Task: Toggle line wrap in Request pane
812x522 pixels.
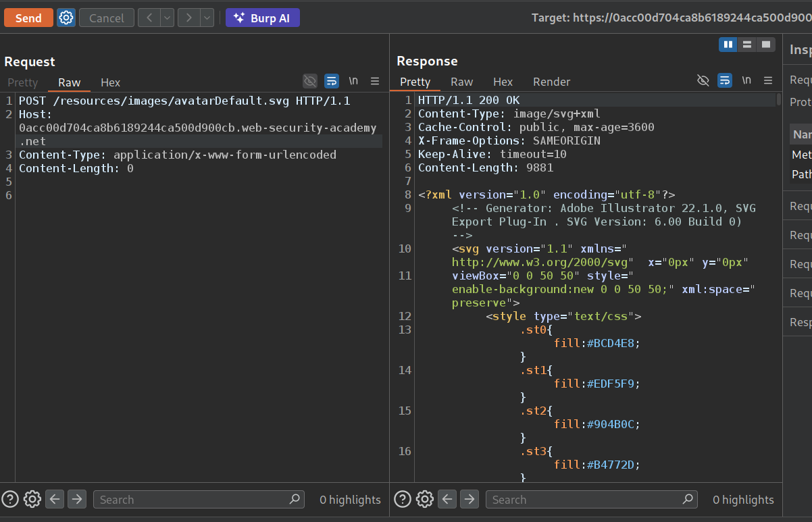Action: [331, 82]
